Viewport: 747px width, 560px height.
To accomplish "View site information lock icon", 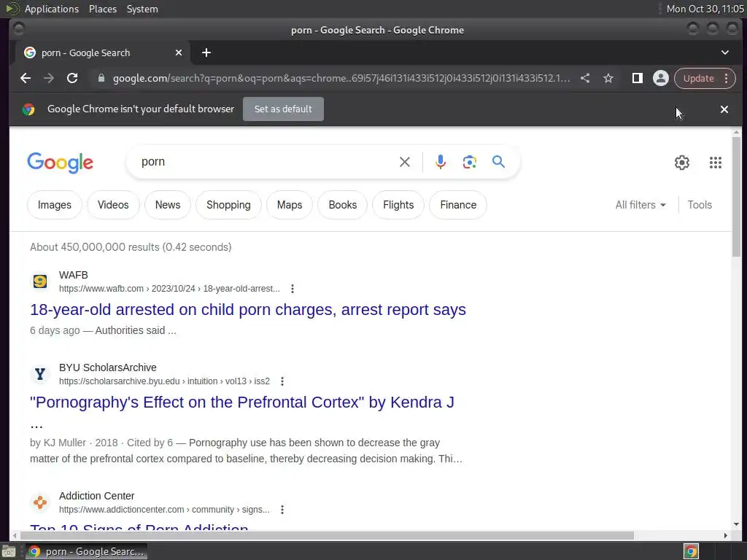I will tap(101, 79).
